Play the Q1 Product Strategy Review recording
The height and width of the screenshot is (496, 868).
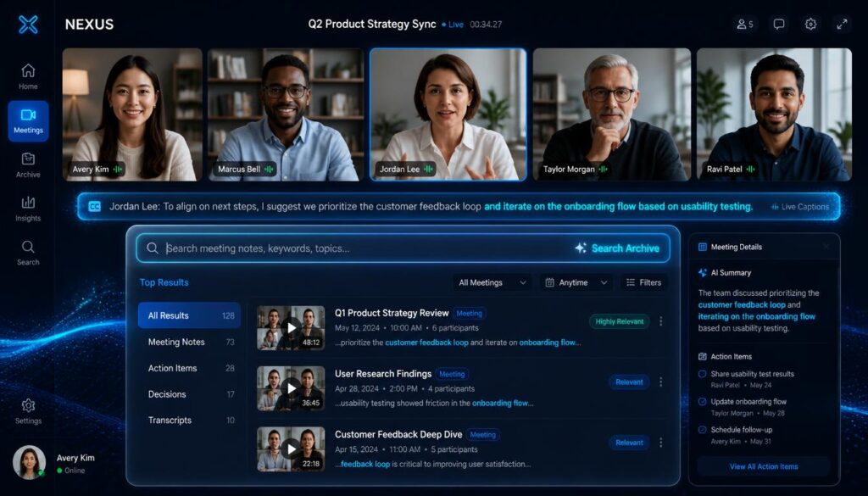291,328
